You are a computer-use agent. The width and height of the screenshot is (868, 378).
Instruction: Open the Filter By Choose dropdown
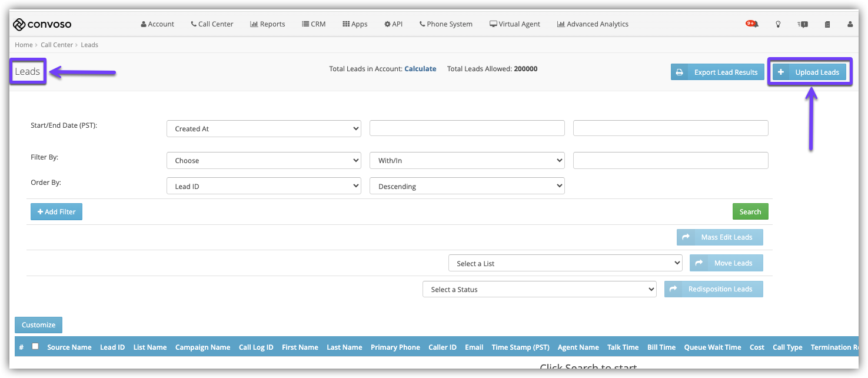pos(264,160)
